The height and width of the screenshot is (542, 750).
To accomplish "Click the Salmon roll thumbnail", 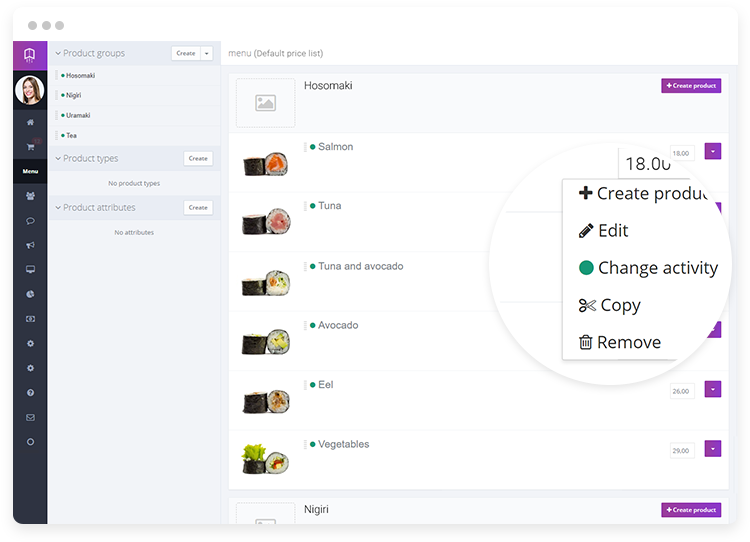I will (x=265, y=164).
